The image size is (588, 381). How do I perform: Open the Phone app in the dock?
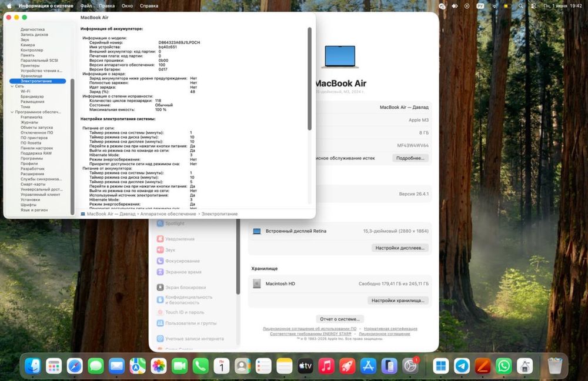[x=201, y=366]
